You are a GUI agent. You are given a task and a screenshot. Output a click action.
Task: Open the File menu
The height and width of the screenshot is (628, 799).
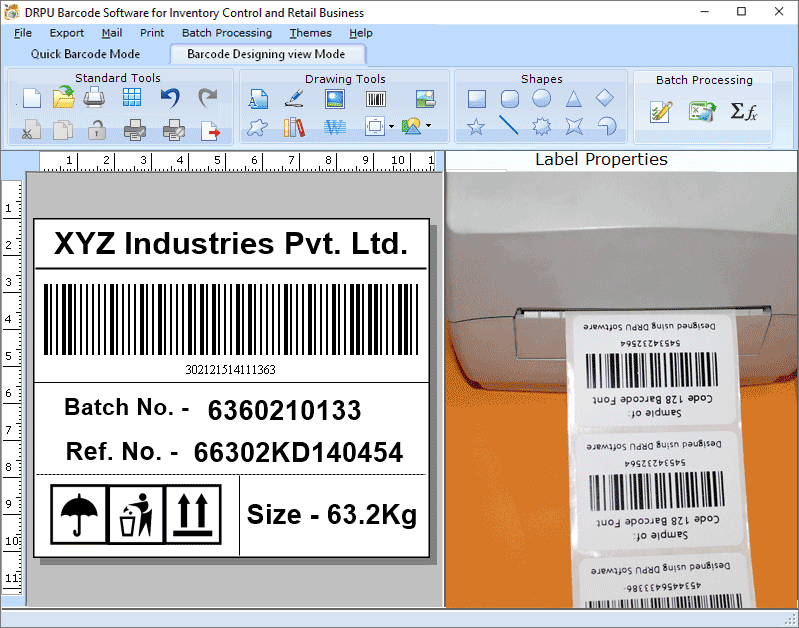tap(23, 33)
